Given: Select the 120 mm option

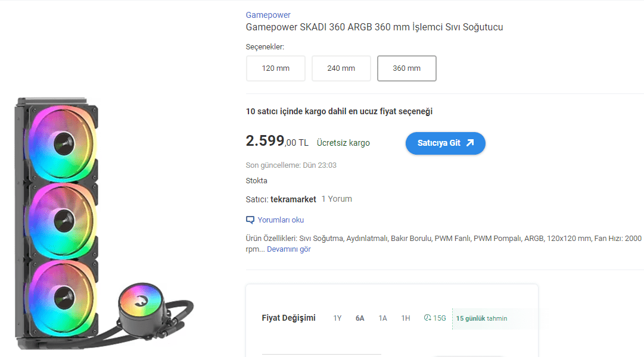Looking at the screenshot, I should coord(276,68).
